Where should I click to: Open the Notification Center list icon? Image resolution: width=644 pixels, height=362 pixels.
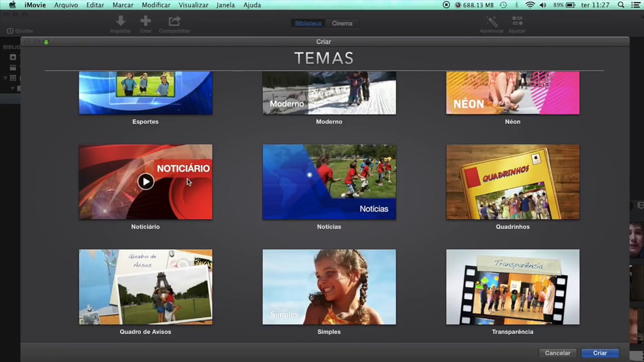click(636, 5)
